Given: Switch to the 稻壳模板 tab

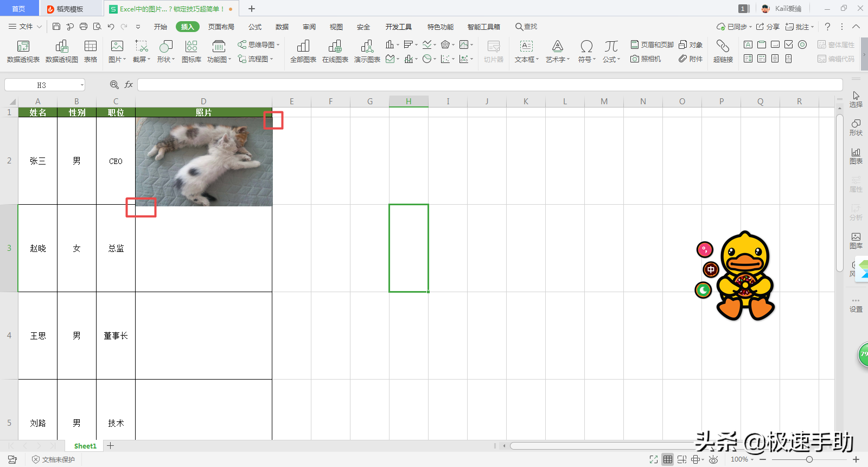Looking at the screenshot, I should point(70,9).
